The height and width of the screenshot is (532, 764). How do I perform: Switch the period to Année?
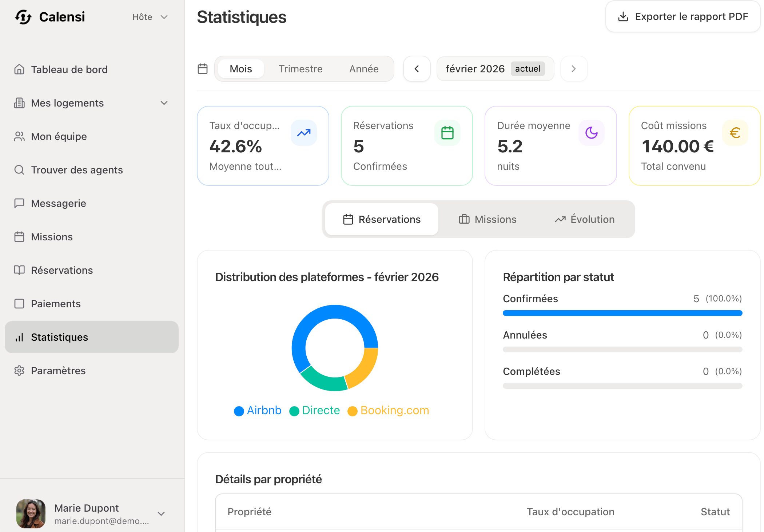364,69
